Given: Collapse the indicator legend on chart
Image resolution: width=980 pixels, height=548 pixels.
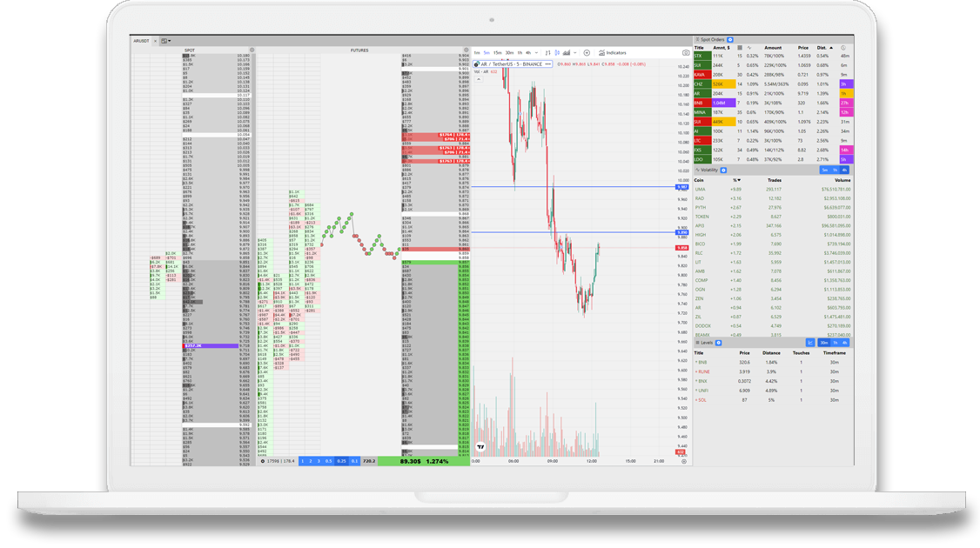Looking at the screenshot, I should point(477,79).
